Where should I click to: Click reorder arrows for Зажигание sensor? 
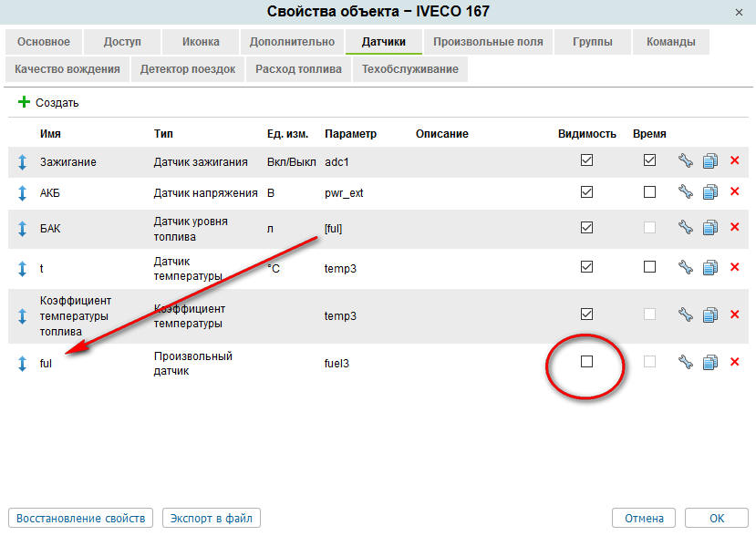pyautogui.click(x=23, y=162)
